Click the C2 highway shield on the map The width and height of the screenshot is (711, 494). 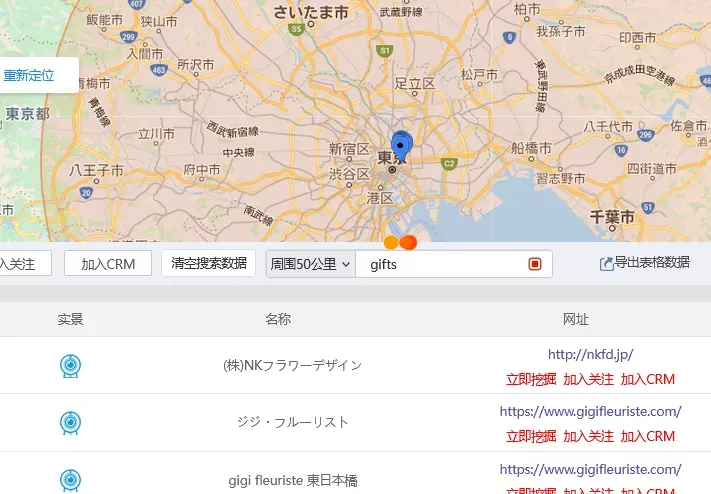point(448,163)
